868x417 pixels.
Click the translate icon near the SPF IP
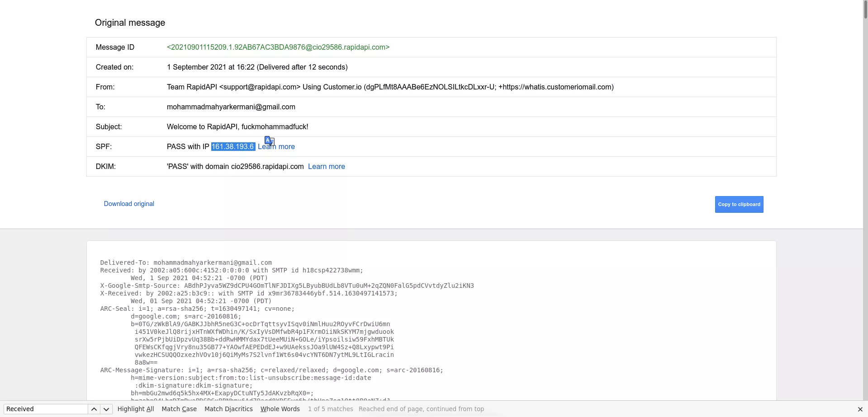[x=269, y=141]
